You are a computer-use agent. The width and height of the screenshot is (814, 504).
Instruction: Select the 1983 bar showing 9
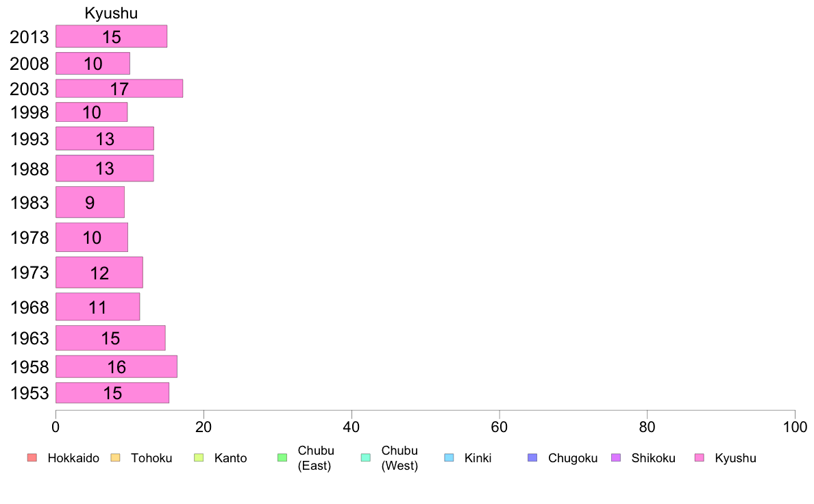90,202
